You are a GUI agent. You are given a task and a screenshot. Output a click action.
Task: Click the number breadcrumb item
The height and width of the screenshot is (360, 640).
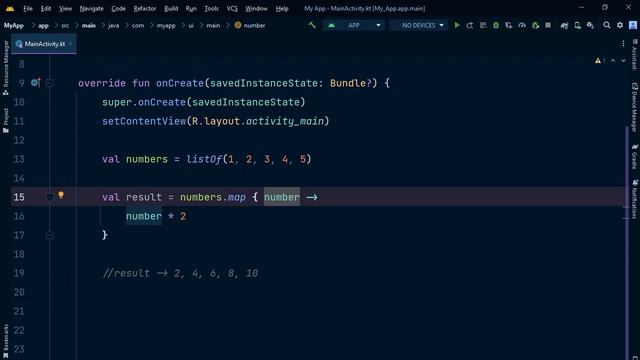click(x=250, y=25)
